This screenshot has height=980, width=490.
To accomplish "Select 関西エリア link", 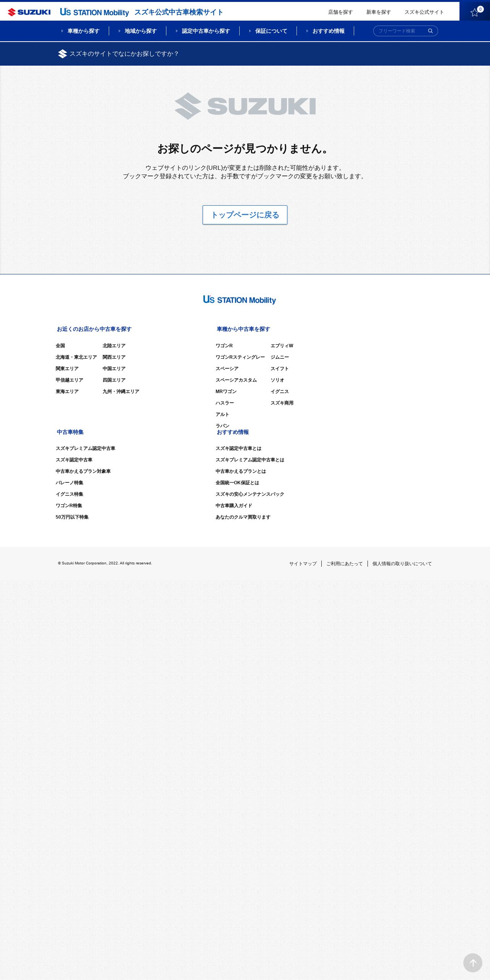I will coord(114,357).
